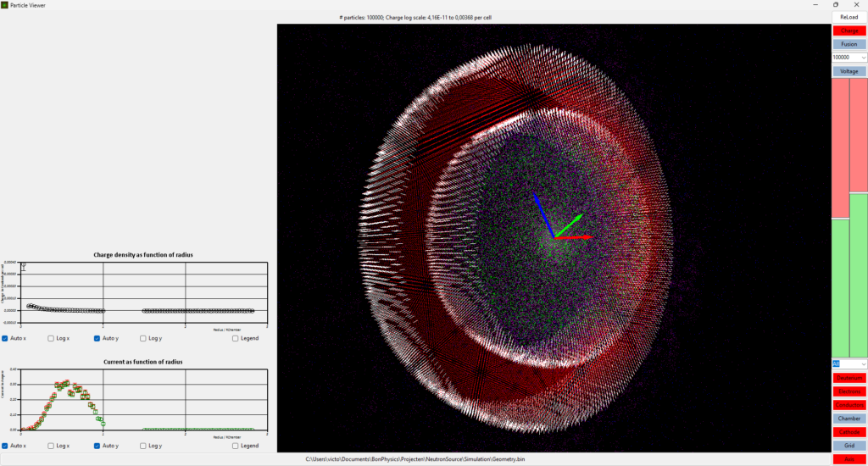The height and width of the screenshot is (466, 868).
Task: Enable the Grid display button
Action: [849, 446]
